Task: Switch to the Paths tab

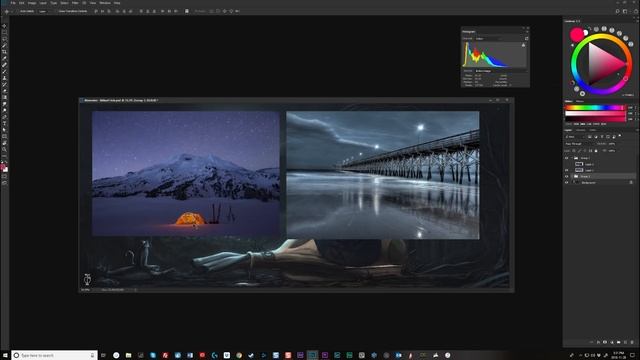Action: point(593,130)
